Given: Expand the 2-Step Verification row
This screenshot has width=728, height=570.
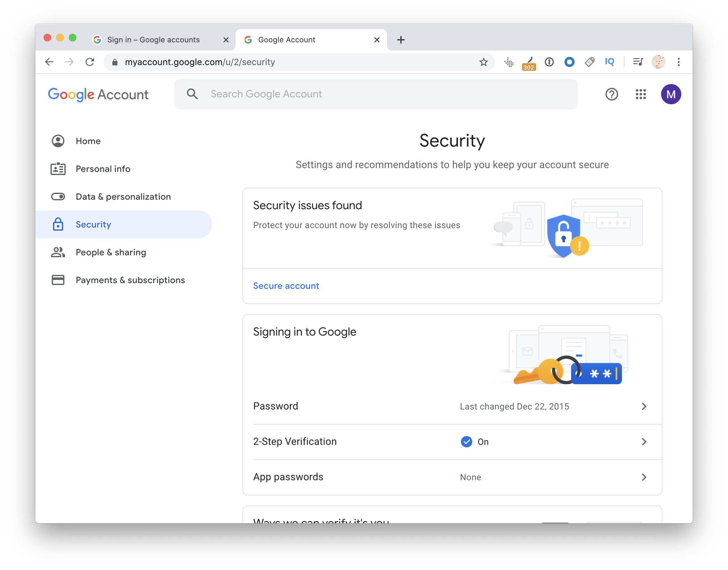Looking at the screenshot, I should pyautogui.click(x=644, y=441).
